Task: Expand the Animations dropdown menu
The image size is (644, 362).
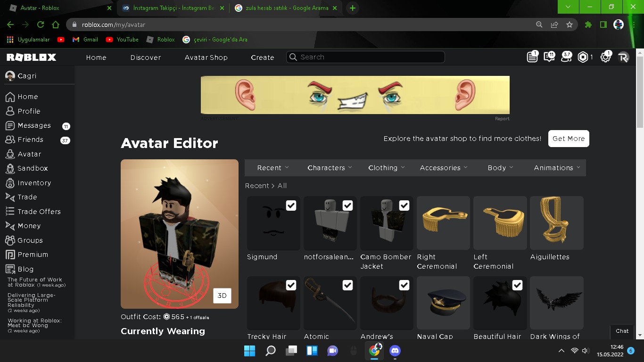Action: point(557,168)
